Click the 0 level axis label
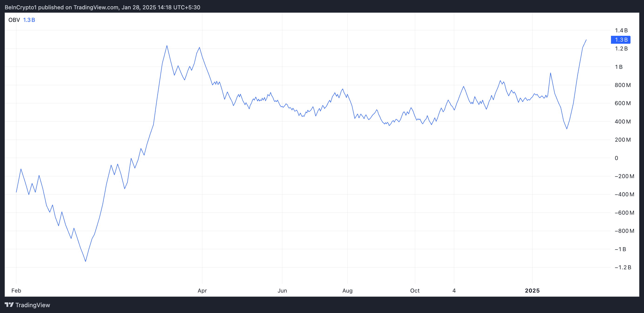The height and width of the screenshot is (313, 644). 616,158
